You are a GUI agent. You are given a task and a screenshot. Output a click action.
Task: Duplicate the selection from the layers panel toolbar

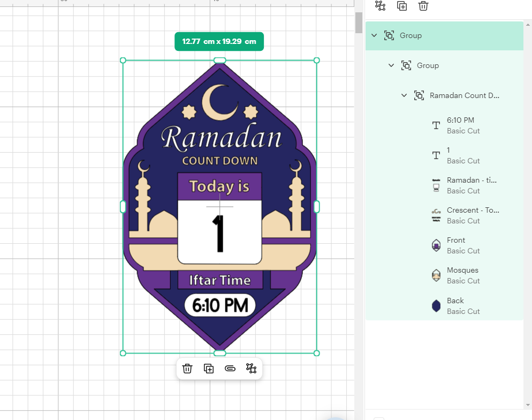[402, 6]
